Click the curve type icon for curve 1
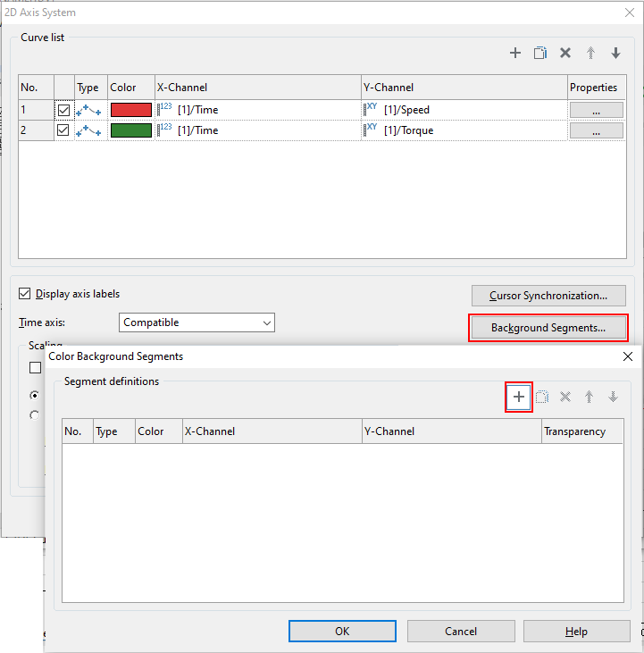 tap(88, 110)
